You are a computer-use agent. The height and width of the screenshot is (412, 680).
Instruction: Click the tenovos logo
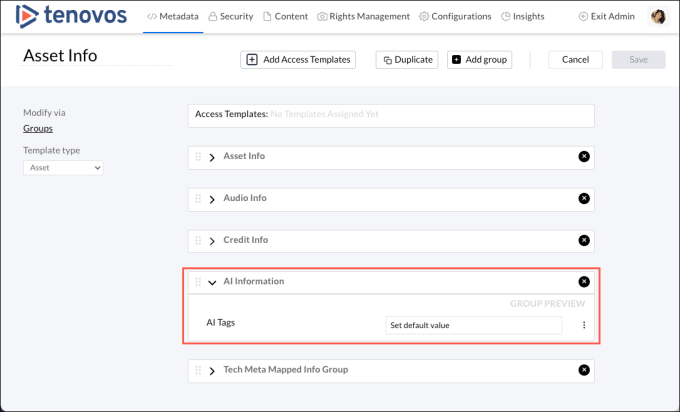click(x=70, y=16)
